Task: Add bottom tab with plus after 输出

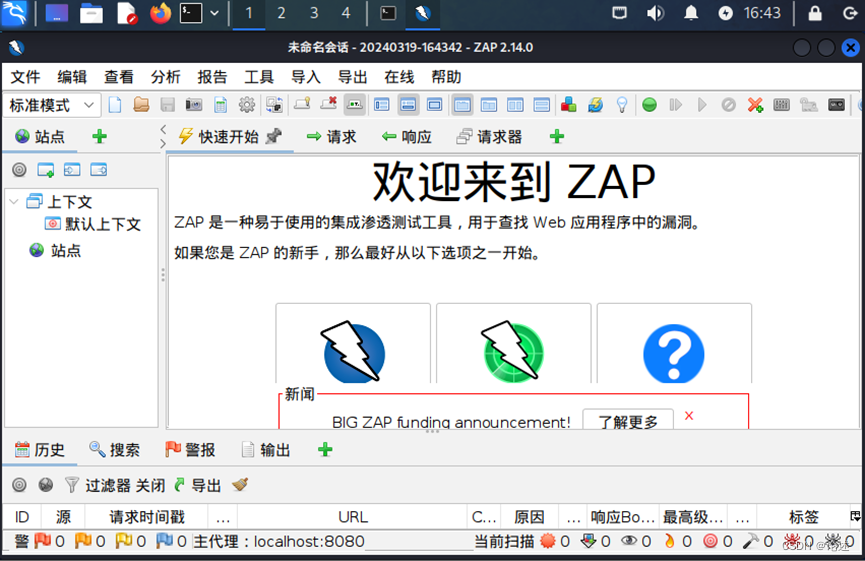Action: 325,450
